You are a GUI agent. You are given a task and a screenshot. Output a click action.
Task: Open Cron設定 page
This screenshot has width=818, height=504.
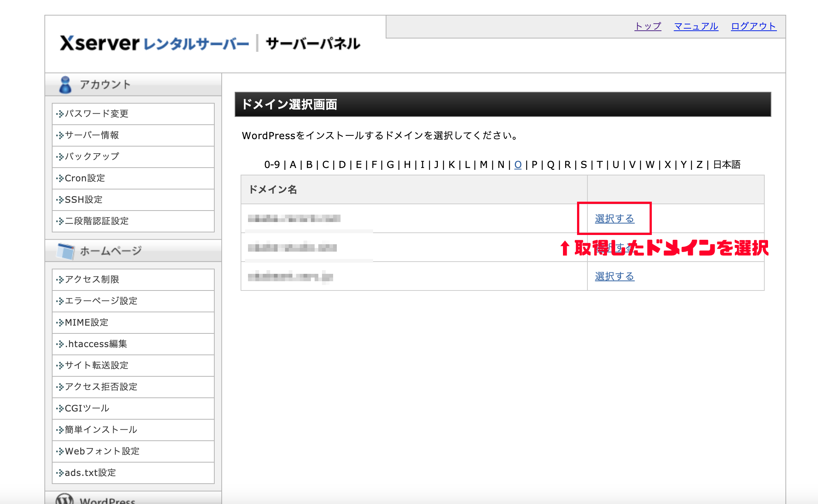85,178
